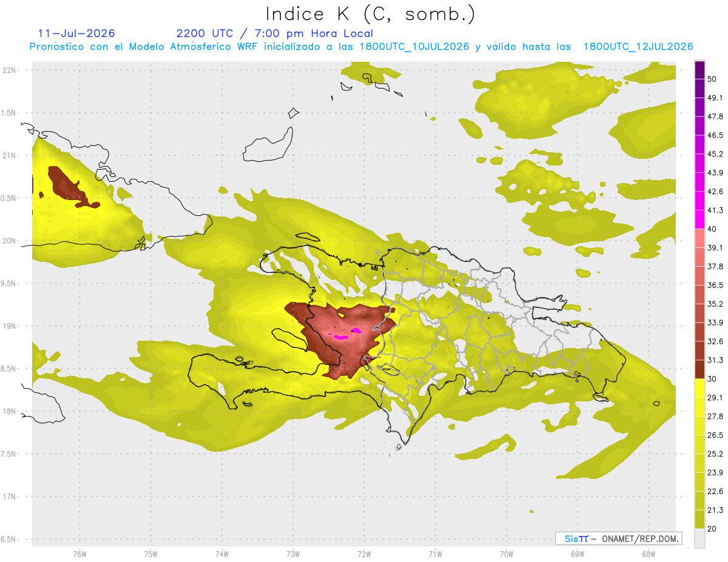This screenshot has height=562, width=728.
Task: Click the 11-Jul-2026 date label
Action: coord(76,33)
